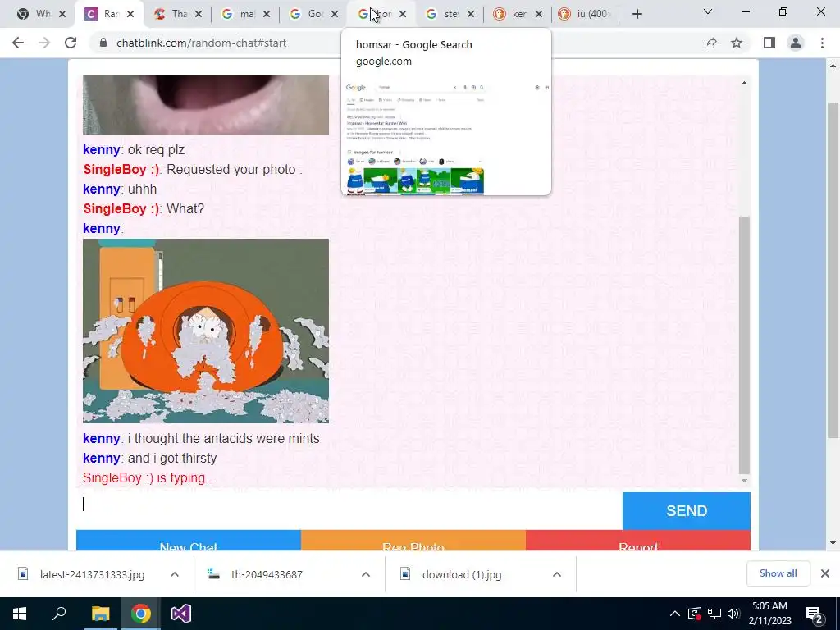Go back to previous page
The width and height of the screenshot is (840, 630).
(x=18, y=43)
